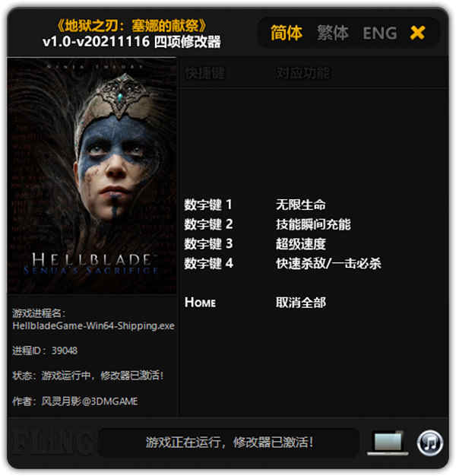The width and height of the screenshot is (456, 476).
Task: Toggle the music note sound icon
Action: click(x=430, y=443)
